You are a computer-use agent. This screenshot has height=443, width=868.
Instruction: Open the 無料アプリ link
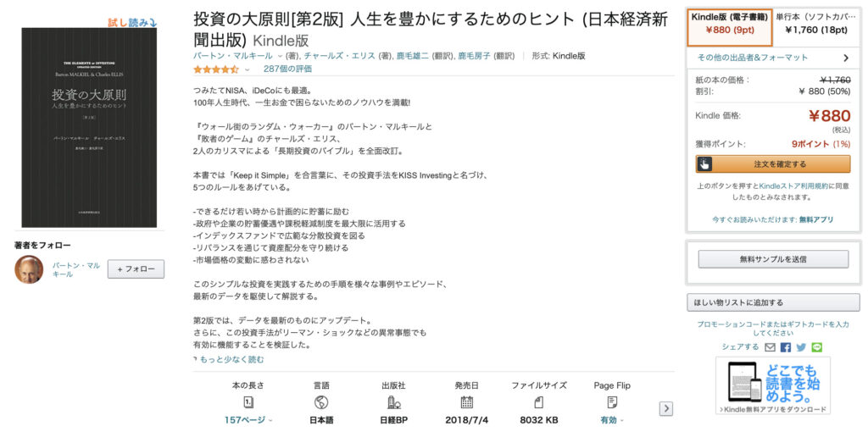pyautogui.click(x=816, y=219)
